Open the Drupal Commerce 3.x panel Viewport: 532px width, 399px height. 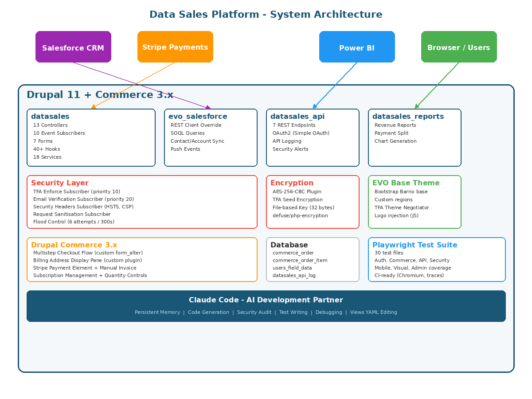pos(142,259)
